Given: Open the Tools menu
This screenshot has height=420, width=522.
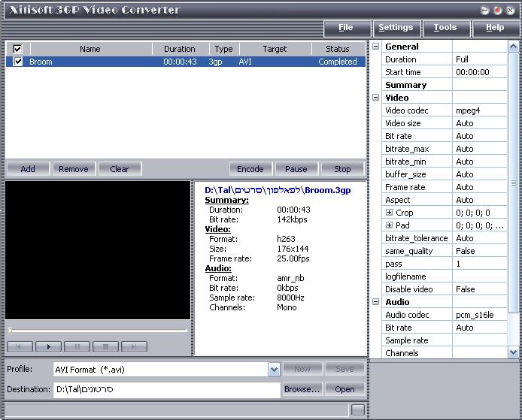Looking at the screenshot, I should (445, 28).
